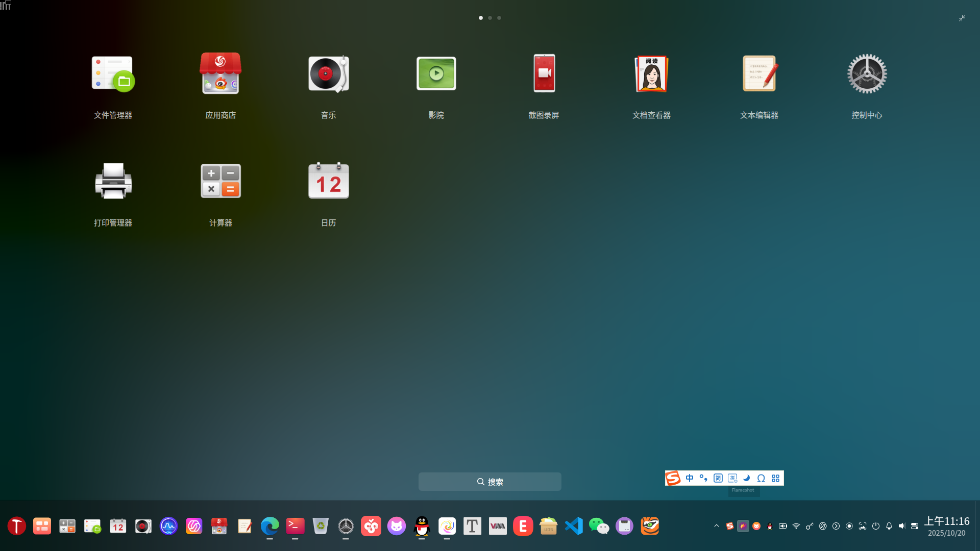Screen dimensions: 980x551
Task: Open the 文件管理器 file manager app
Action: pyautogui.click(x=113, y=74)
